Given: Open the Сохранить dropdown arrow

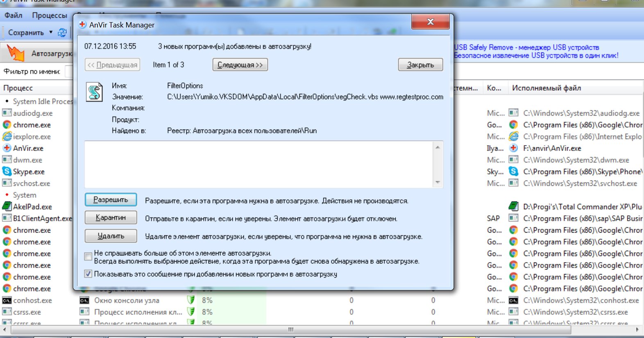Looking at the screenshot, I should coord(51,32).
